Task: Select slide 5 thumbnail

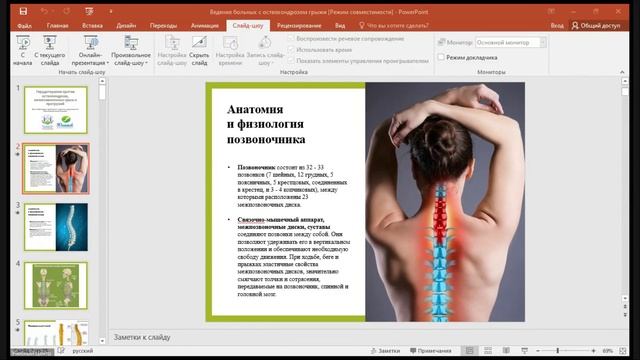Action: pyautogui.click(x=56, y=332)
